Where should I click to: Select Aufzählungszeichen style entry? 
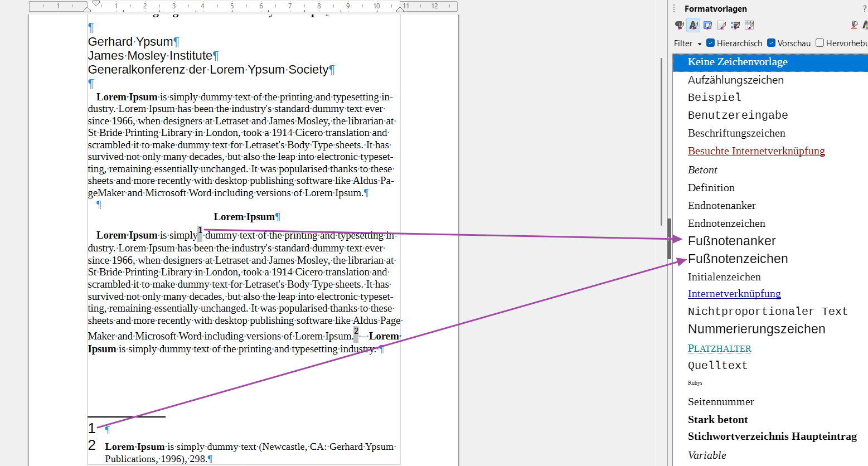tap(735, 80)
